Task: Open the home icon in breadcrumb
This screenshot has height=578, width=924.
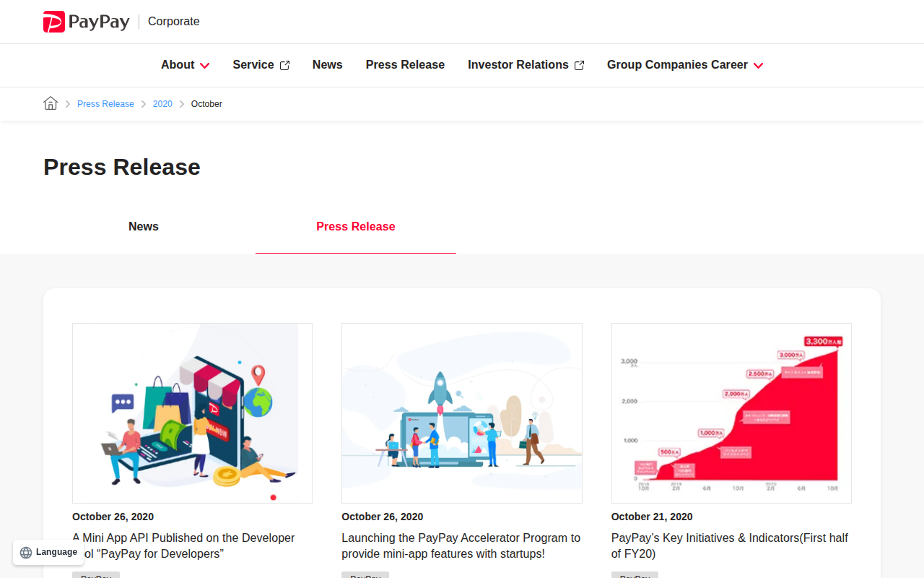Action: pos(51,103)
